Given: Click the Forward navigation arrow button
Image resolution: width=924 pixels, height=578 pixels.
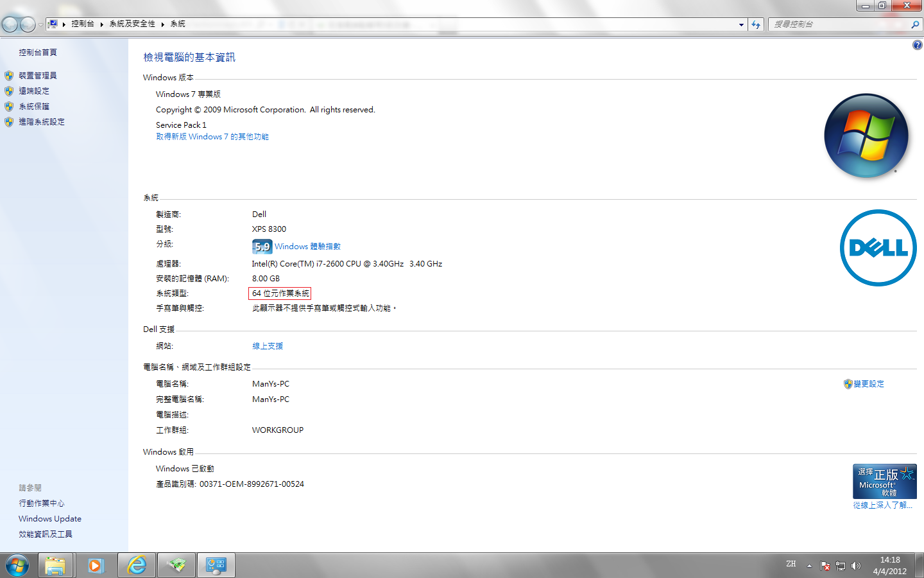Looking at the screenshot, I should 28,24.
